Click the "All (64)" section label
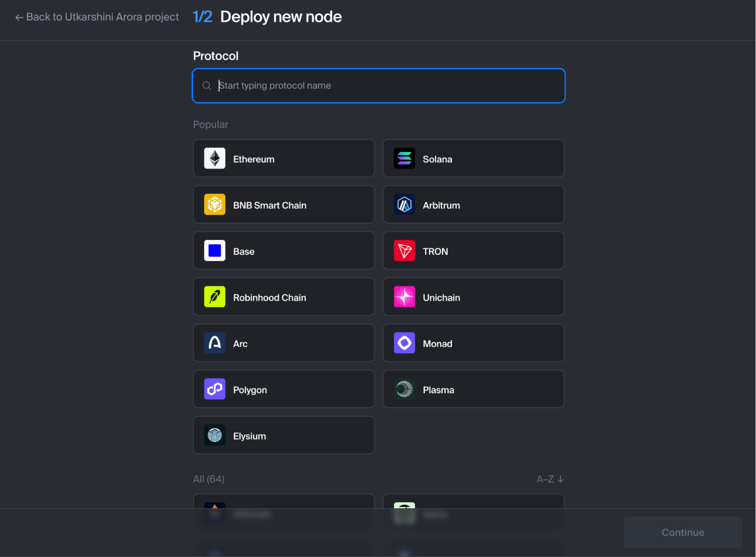This screenshot has width=756, height=557. (209, 479)
